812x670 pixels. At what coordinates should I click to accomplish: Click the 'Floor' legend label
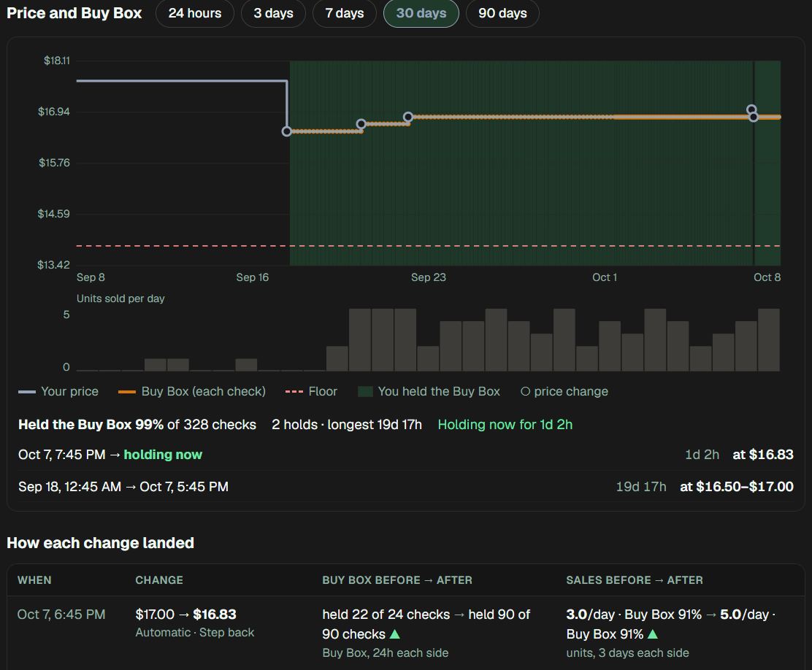323,391
